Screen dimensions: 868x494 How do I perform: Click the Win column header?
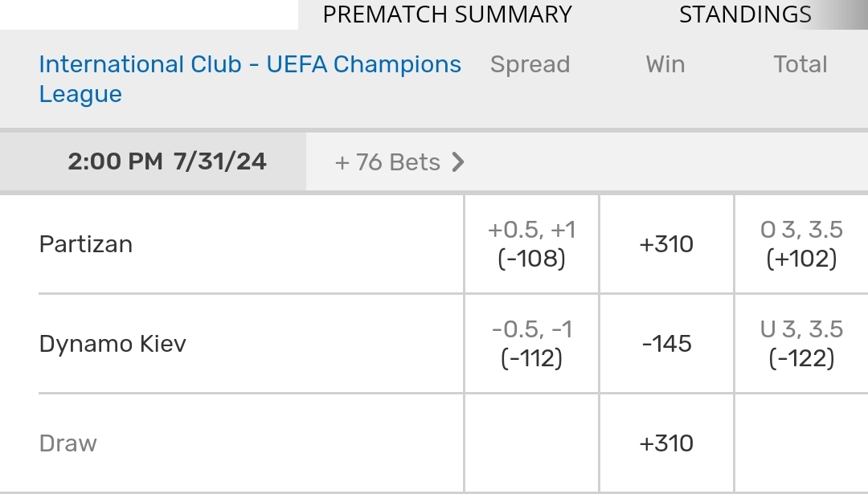point(665,64)
